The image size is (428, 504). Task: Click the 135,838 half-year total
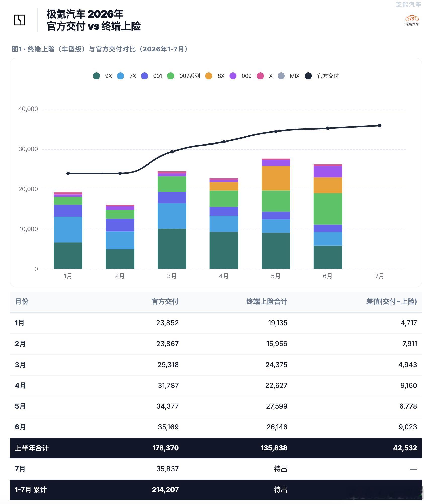[x=274, y=448]
